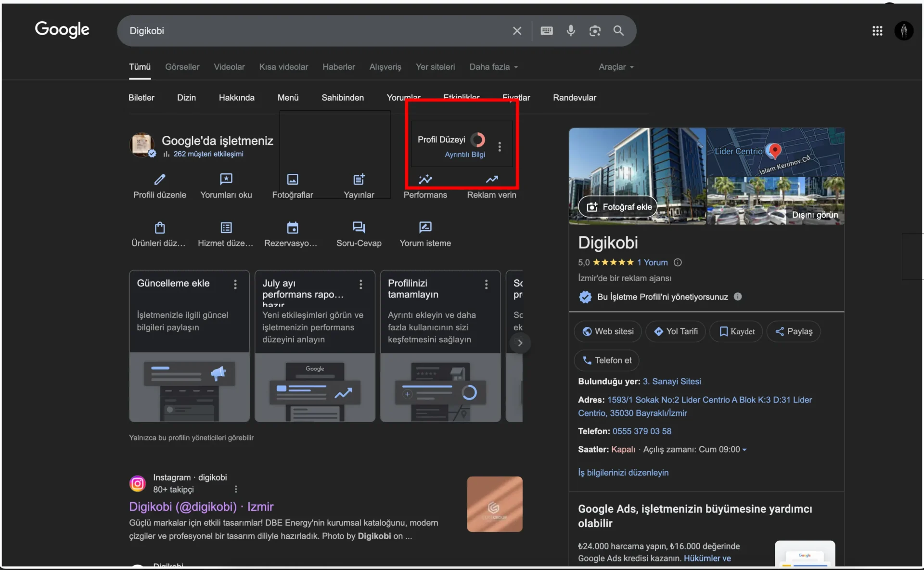924x570 pixels.
Task: Open the Google account avatar menu
Action: click(904, 31)
